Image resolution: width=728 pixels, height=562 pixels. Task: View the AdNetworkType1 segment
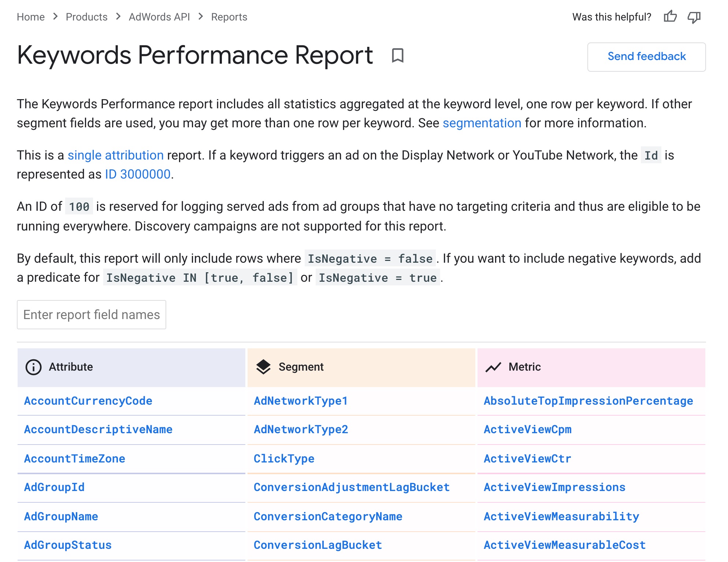[x=300, y=401]
